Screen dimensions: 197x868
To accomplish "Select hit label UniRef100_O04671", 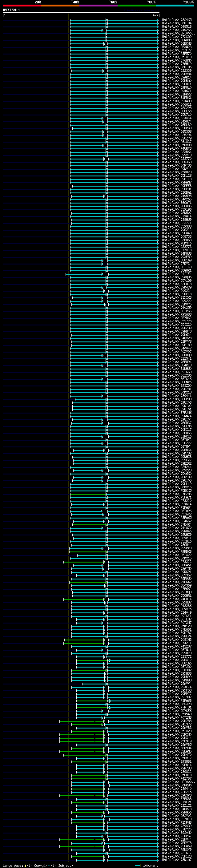I will coord(177,91).
